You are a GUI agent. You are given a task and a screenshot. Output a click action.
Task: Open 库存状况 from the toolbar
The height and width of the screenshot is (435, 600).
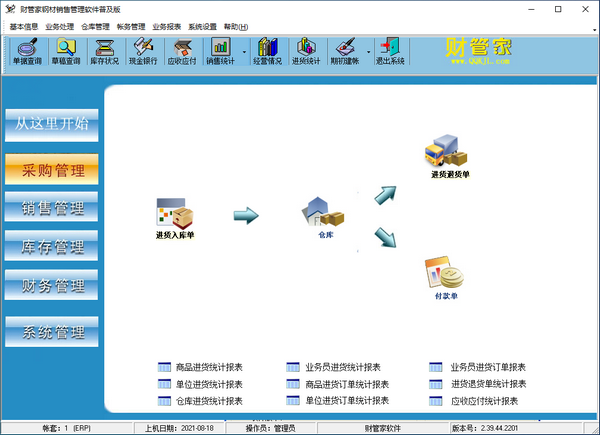tap(104, 50)
